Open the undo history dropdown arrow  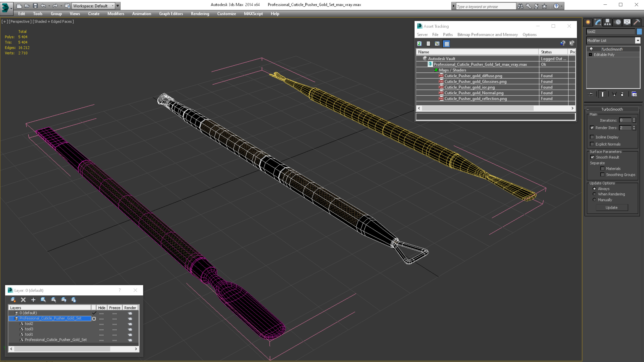49,6
